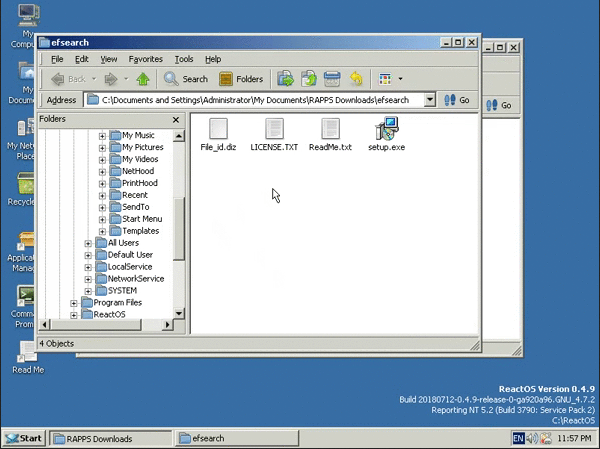Viewport: 600px width, 449px height.
Task: Open the Tools menu
Action: click(184, 59)
